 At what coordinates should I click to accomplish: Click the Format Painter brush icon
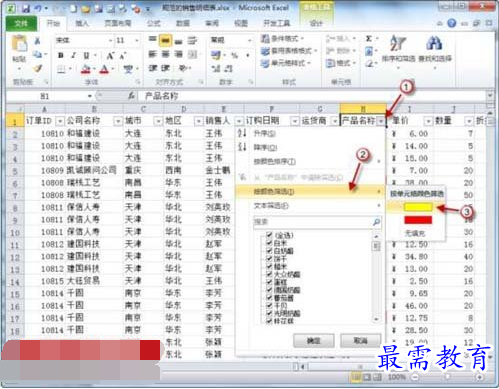37,69
